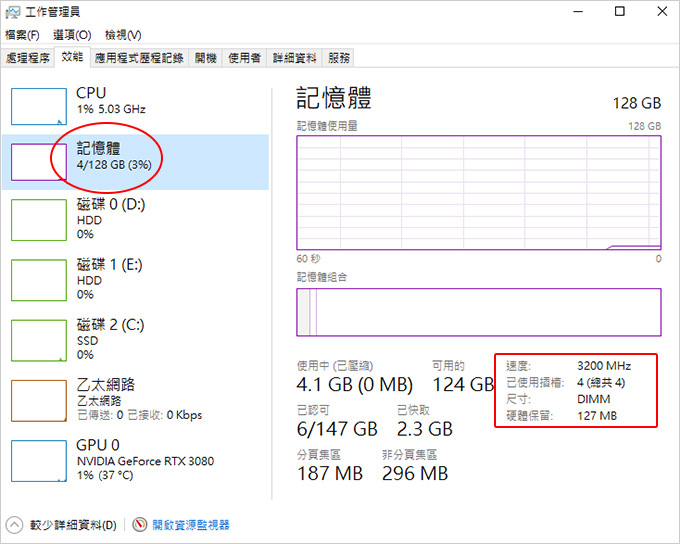Click the 磁碟 1 (E:) label

point(110,264)
